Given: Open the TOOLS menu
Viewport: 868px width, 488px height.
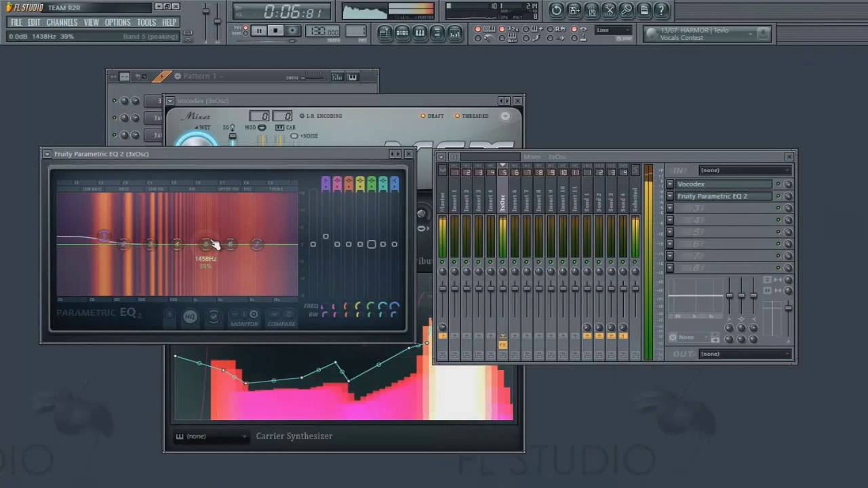Looking at the screenshot, I should [x=146, y=22].
